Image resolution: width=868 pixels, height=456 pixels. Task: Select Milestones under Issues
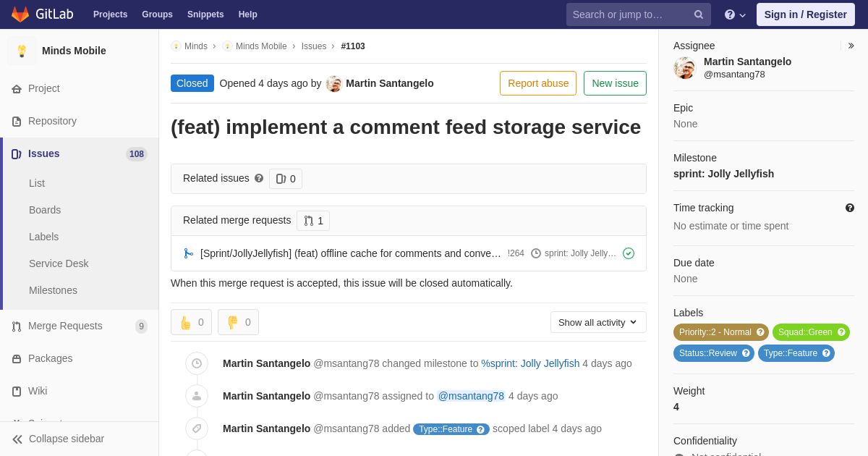[53, 290]
